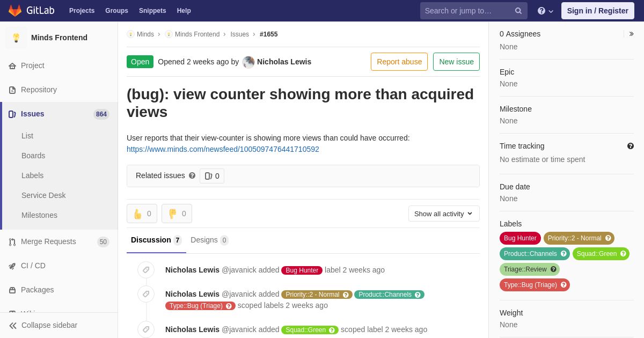Screen dimensions: 644x338
Task: Click the Collapse sidebar double-chevron icon
Action: click(13, 326)
